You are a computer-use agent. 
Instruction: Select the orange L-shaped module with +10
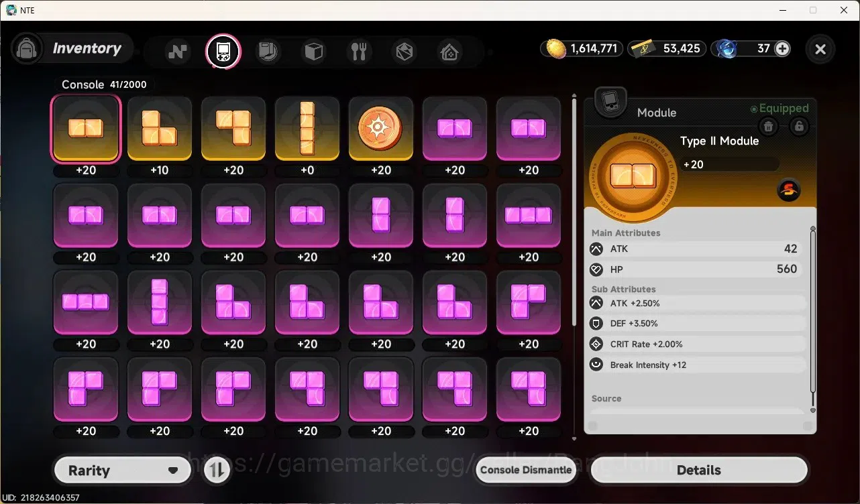160,128
